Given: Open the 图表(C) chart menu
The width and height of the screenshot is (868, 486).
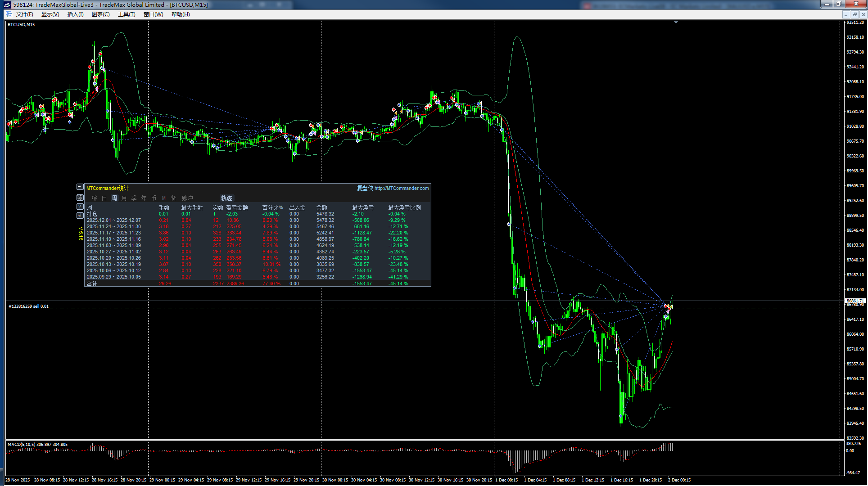Looking at the screenshot, I should pos(100,14).
